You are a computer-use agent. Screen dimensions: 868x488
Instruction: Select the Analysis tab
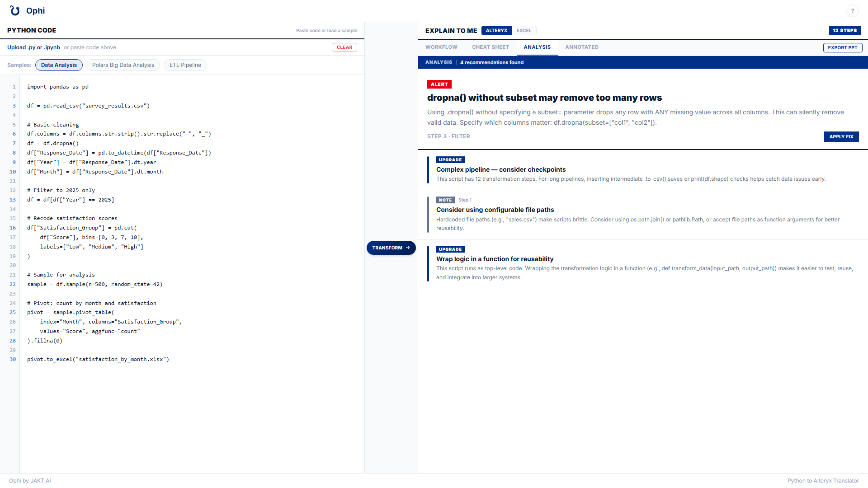pyautogui.click(x=537, y=47)
